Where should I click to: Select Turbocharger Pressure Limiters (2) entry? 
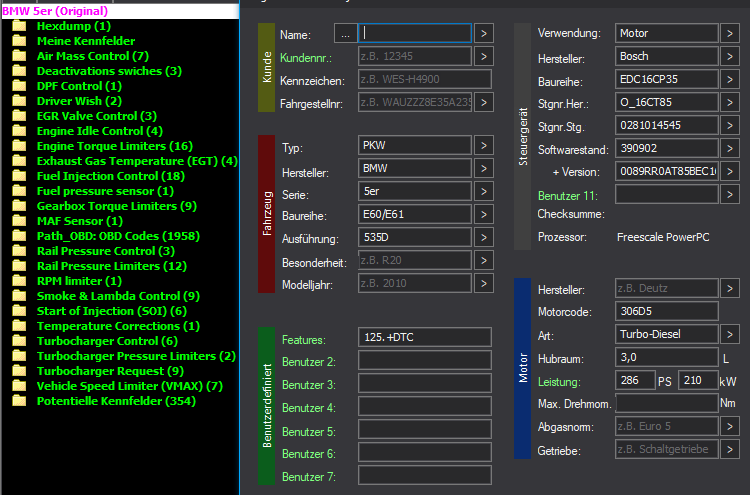pyautogui.click(x=136, y=356)
